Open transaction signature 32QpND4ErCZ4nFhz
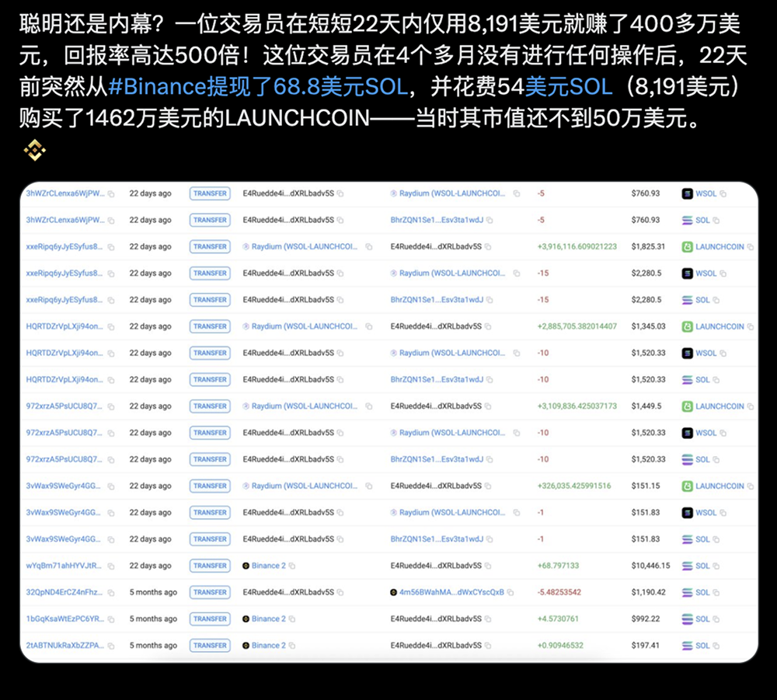 (x=64, y=593)
